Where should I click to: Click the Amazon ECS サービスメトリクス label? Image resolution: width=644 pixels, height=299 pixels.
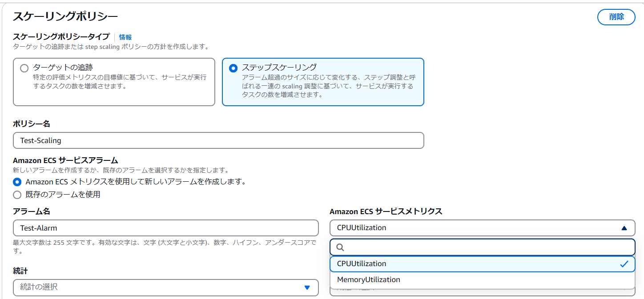[386, 211]
